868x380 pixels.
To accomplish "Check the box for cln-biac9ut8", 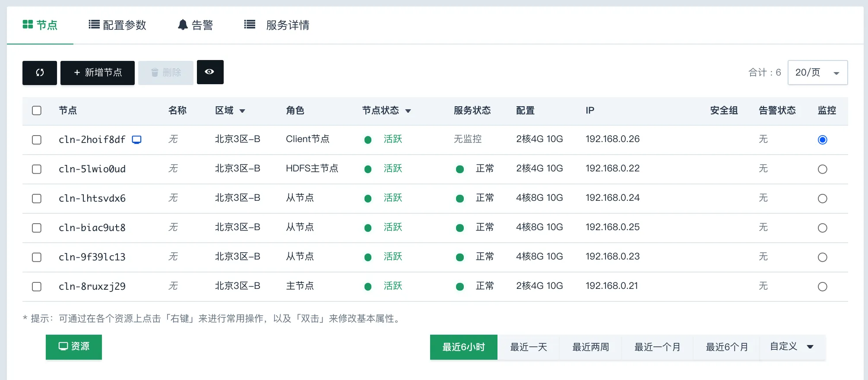I will (x=37, y=228).
